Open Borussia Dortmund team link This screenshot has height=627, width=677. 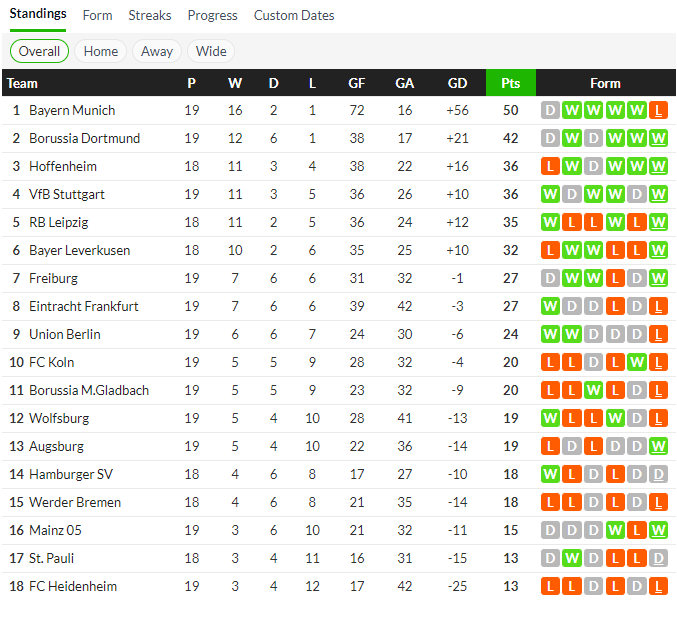click(84, 138)
